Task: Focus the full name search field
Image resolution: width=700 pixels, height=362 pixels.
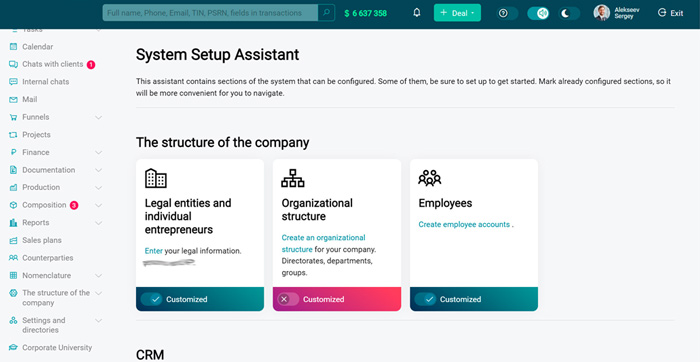Action: click(210, 13)
